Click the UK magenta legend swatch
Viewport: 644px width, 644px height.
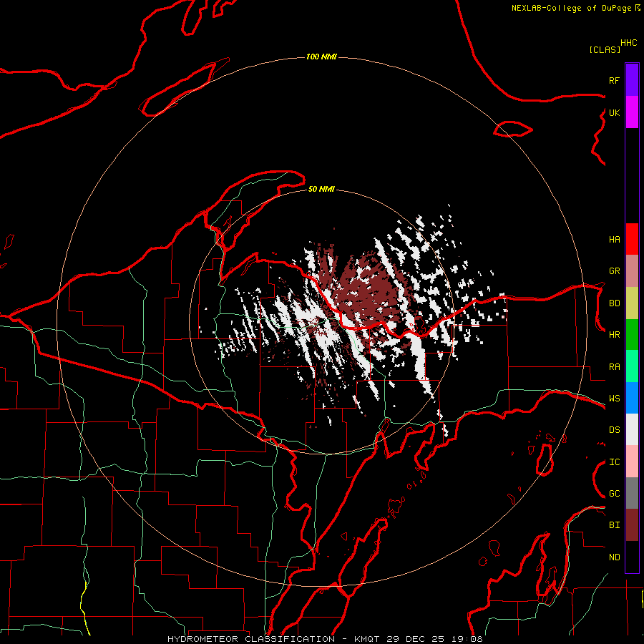(x=632, y=112)
